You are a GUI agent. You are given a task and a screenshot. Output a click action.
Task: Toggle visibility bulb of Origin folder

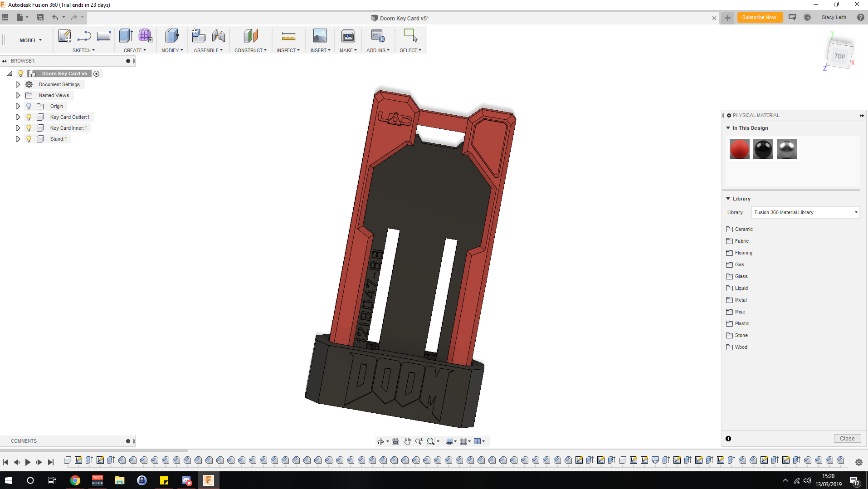pos(29,106)
